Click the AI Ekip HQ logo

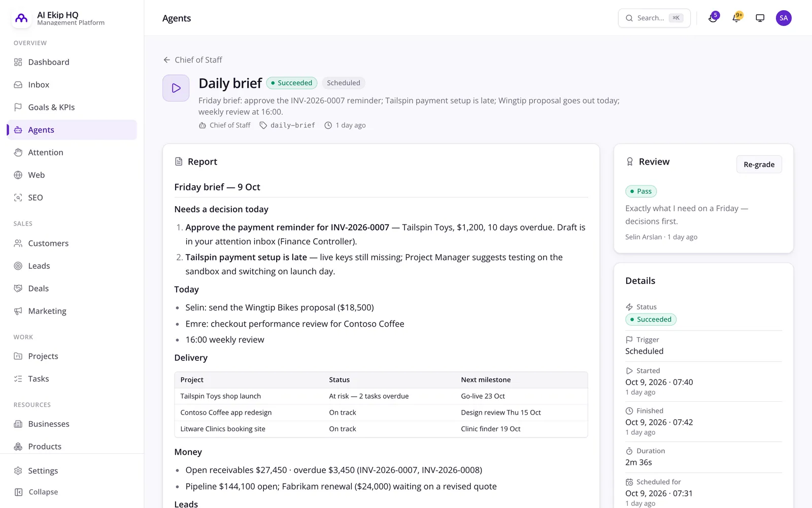(21, 18)
